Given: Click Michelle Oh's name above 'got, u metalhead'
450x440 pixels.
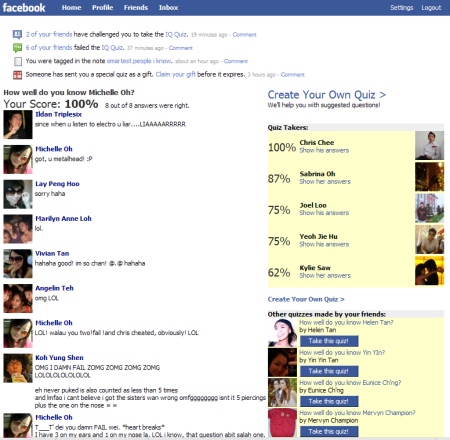Looking at the screenshot, I should [x=54, y=149].
